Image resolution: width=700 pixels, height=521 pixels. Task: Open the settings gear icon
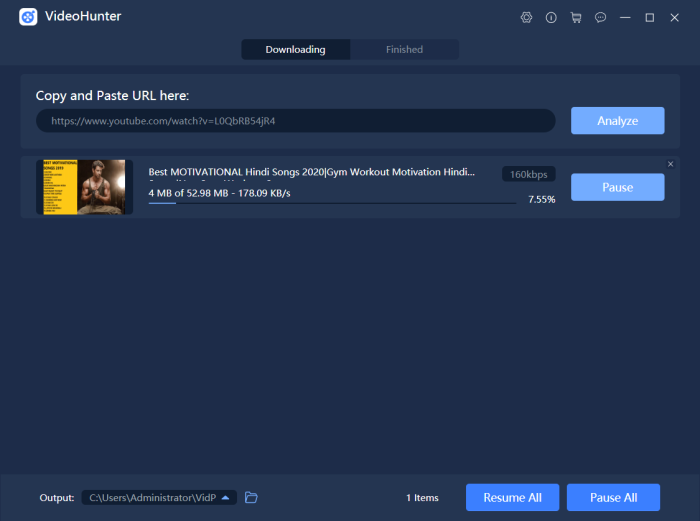[x=526, y=17]
